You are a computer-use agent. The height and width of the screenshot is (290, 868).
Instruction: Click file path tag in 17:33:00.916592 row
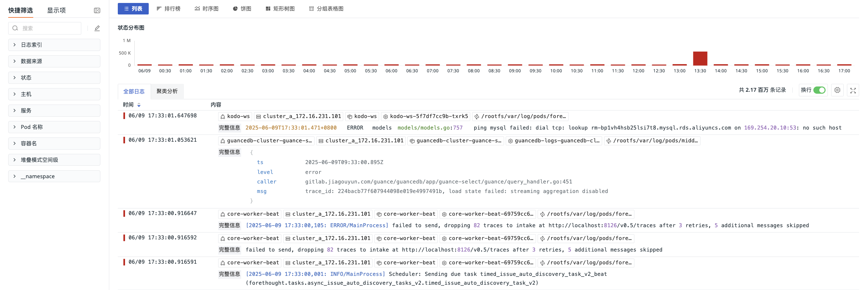586,238
